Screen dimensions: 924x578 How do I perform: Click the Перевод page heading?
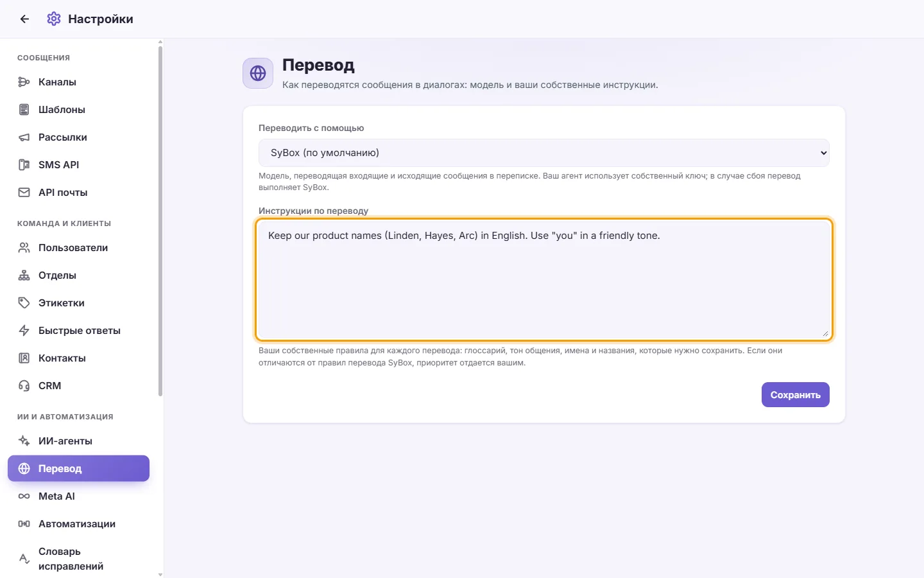[318, 65]
